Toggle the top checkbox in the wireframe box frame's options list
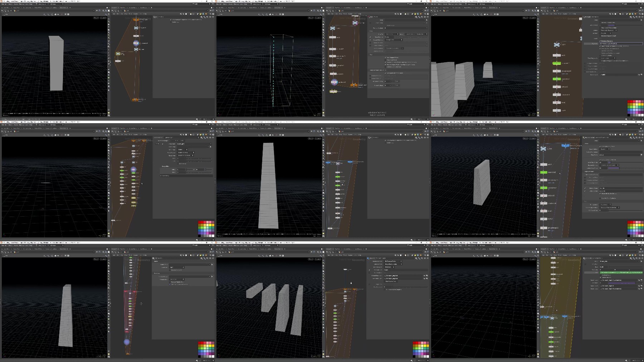The height and width of the screenshot is (362, 644). [386, 58]
